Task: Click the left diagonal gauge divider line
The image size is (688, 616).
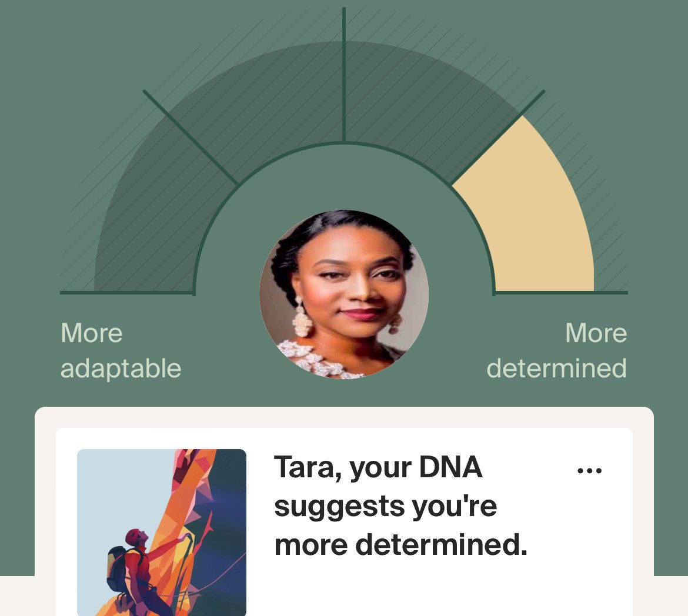Action: [191, 138]
